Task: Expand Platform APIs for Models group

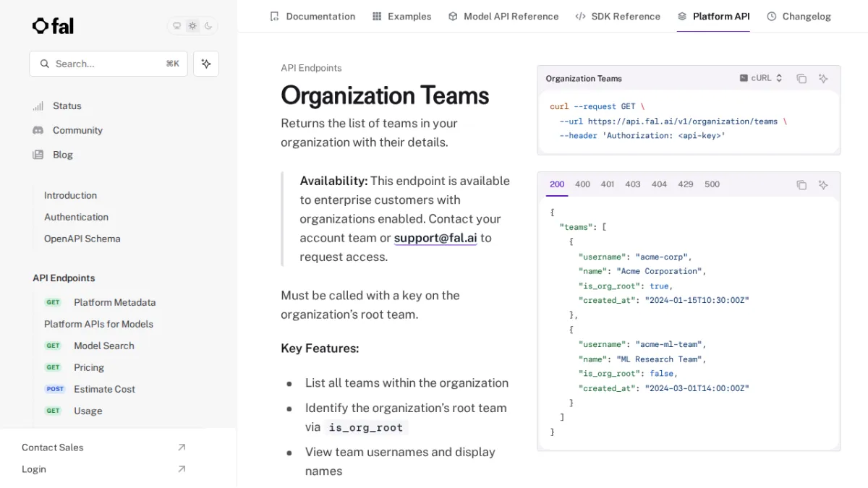Action: click(x=98, y=324)
